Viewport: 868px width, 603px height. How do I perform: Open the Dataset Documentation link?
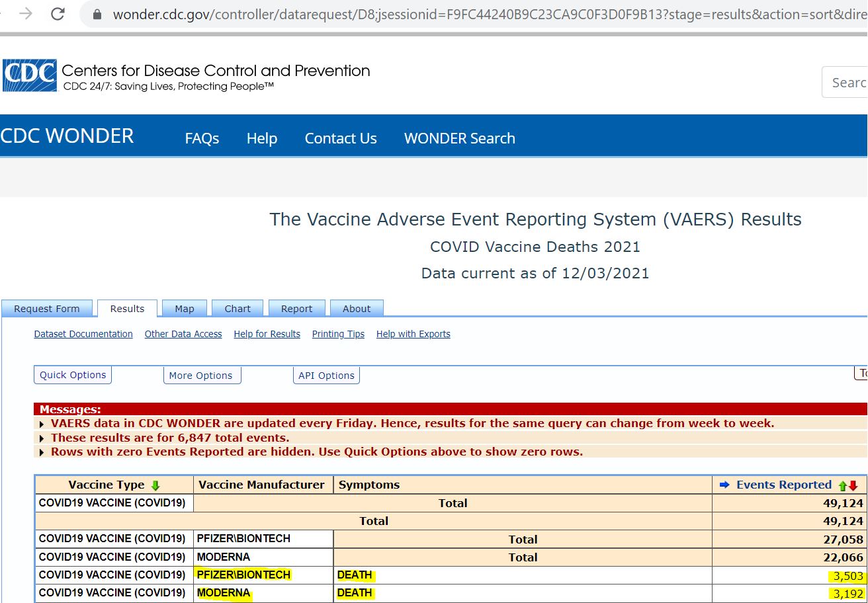83,334
